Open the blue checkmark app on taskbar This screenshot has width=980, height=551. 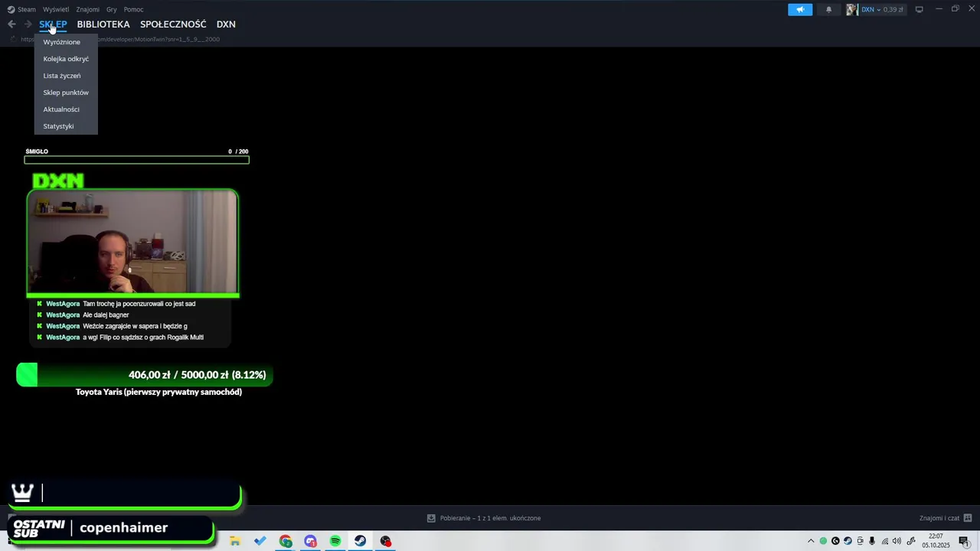260,541
